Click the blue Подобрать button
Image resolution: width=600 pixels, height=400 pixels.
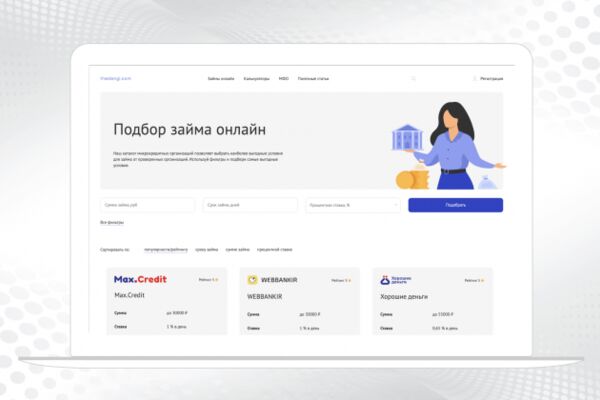(455, 205)
